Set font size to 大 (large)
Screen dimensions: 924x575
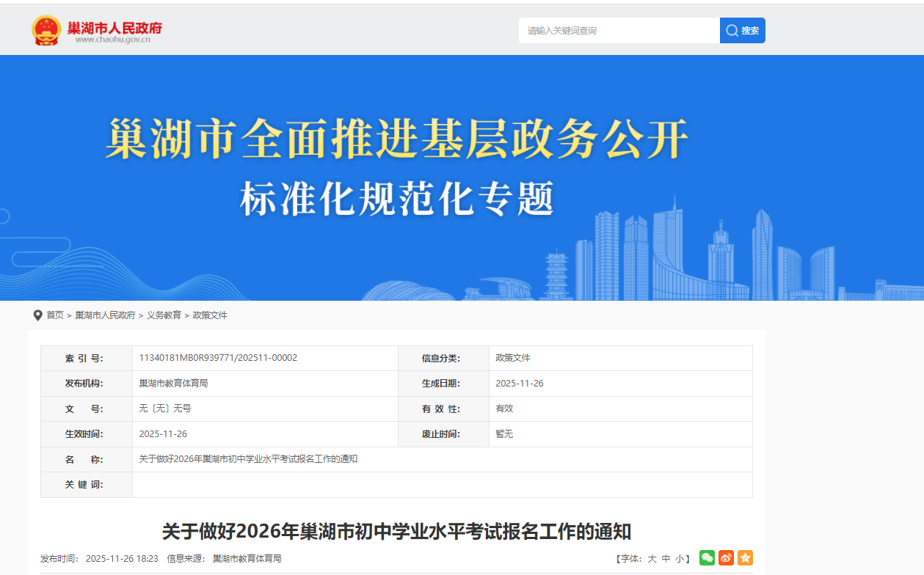point(652,559)
